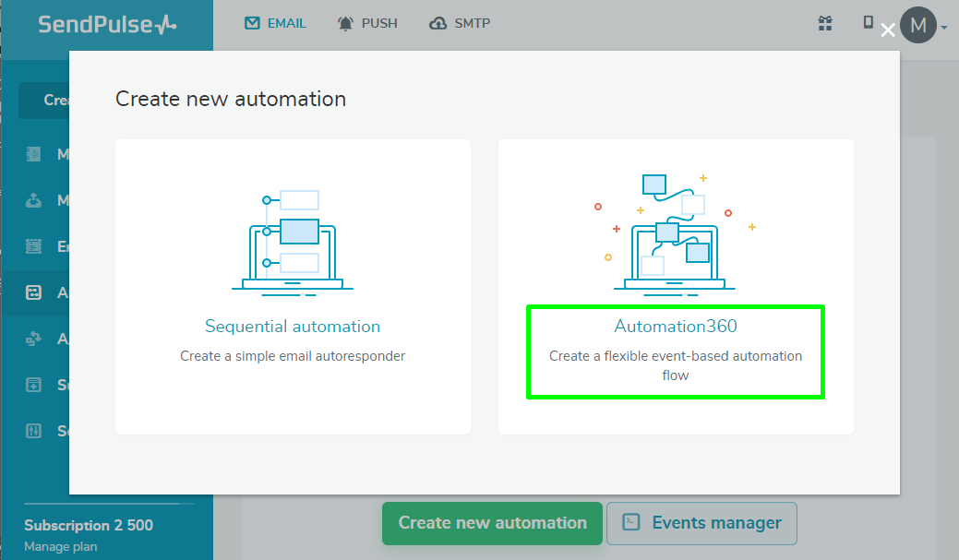Viewport: 959px width, 560px height.
Task: Click the EMAIL envelope icon
Action: point(252,23)
